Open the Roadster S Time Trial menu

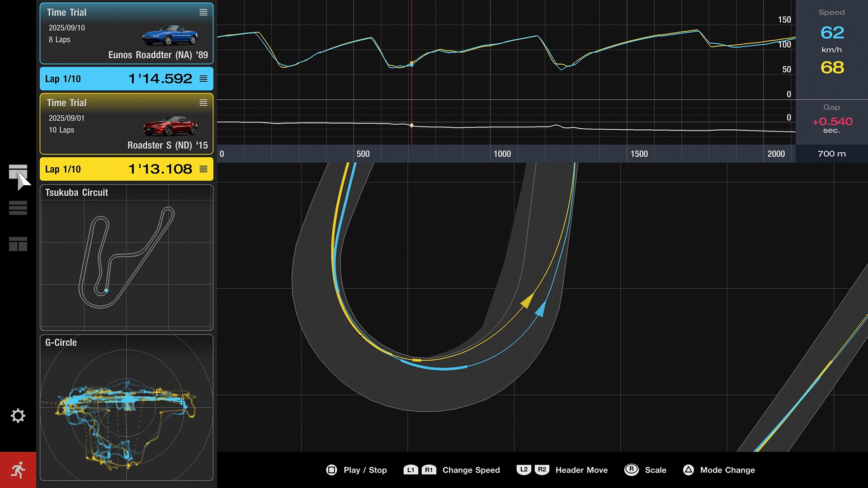203,103
